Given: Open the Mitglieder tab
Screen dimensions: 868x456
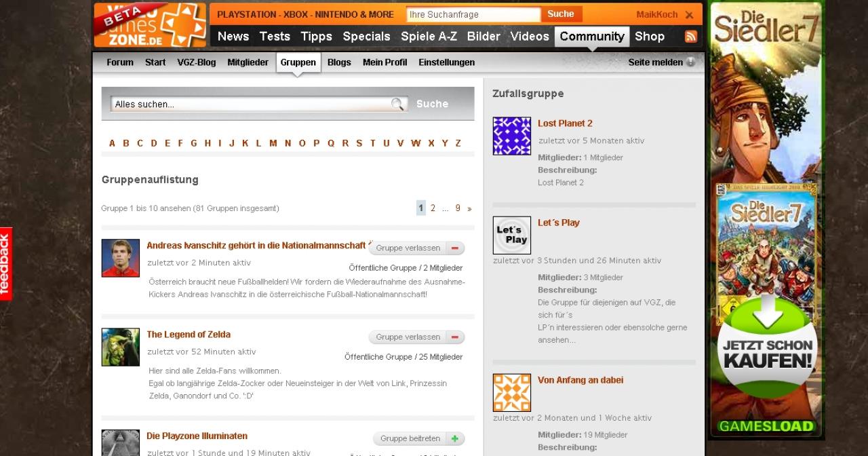Looking at the screenshot, I should click(x=248, y=62).
